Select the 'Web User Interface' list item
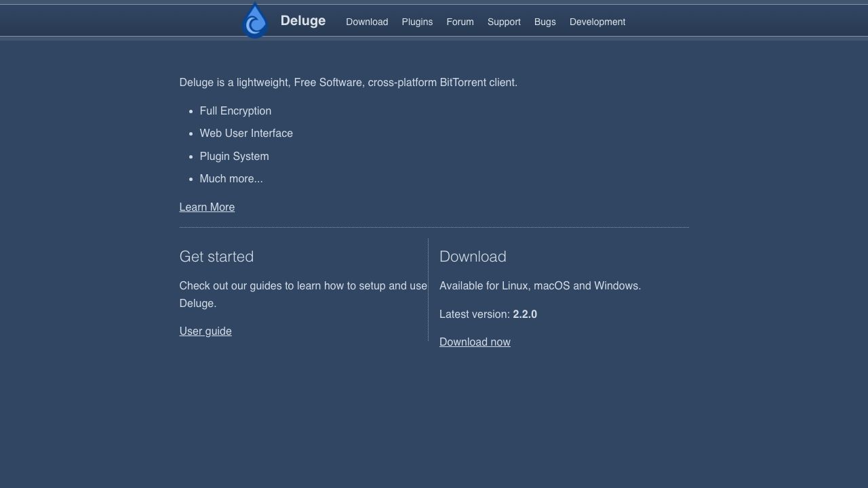 (x=246, y=134)
